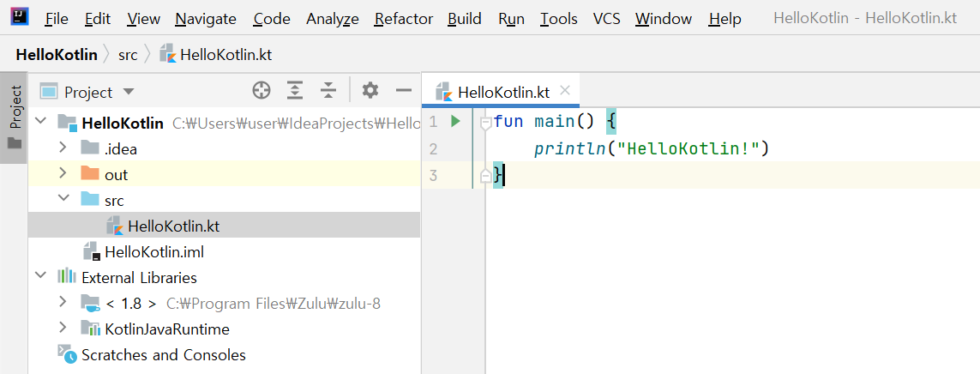Click the Select Opened File target icon
Viewport: 980px width, 374px height.
[x=262, y=91]
